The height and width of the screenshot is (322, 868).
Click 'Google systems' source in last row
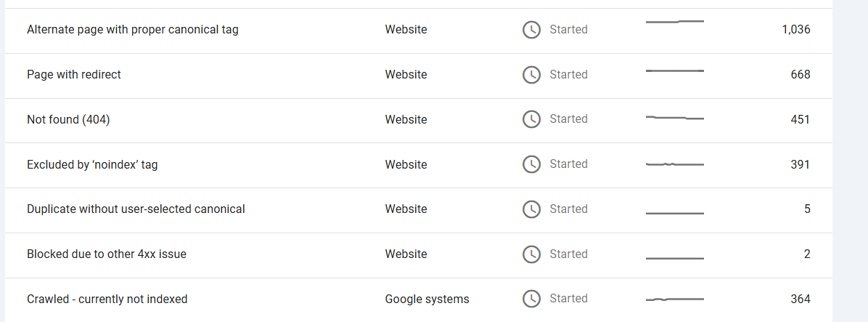click(x=427, y=299)
